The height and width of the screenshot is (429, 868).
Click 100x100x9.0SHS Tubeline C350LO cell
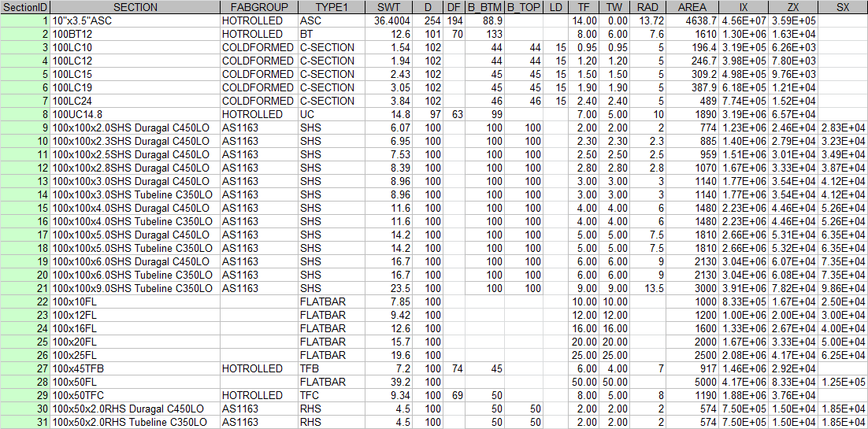tap(135, 288)
